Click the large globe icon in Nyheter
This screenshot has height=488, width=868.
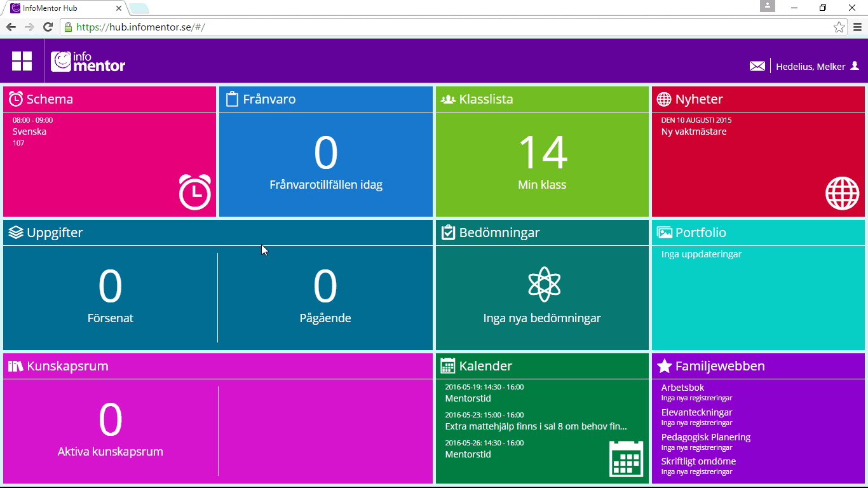pyautogui.click(x=842, y=193)
